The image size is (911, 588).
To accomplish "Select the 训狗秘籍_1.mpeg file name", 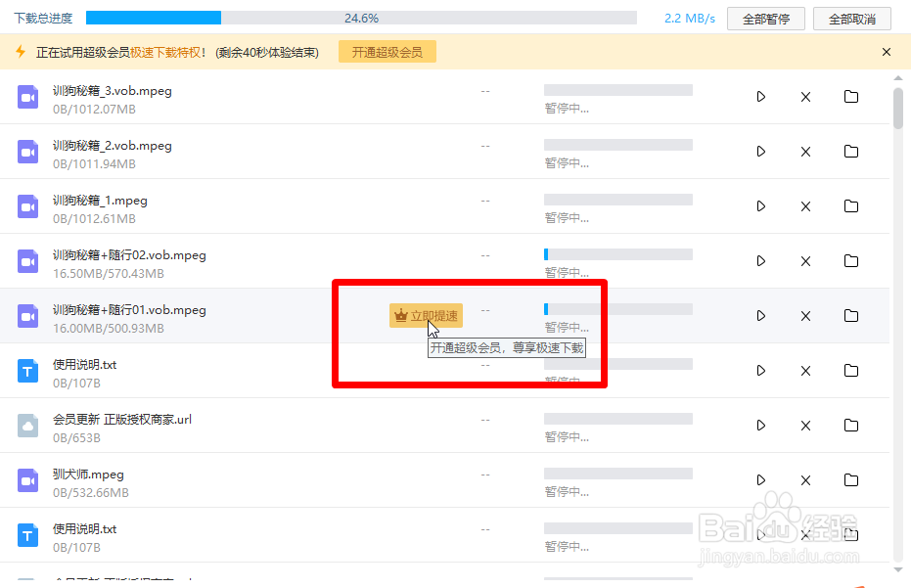I will point(100,201).
